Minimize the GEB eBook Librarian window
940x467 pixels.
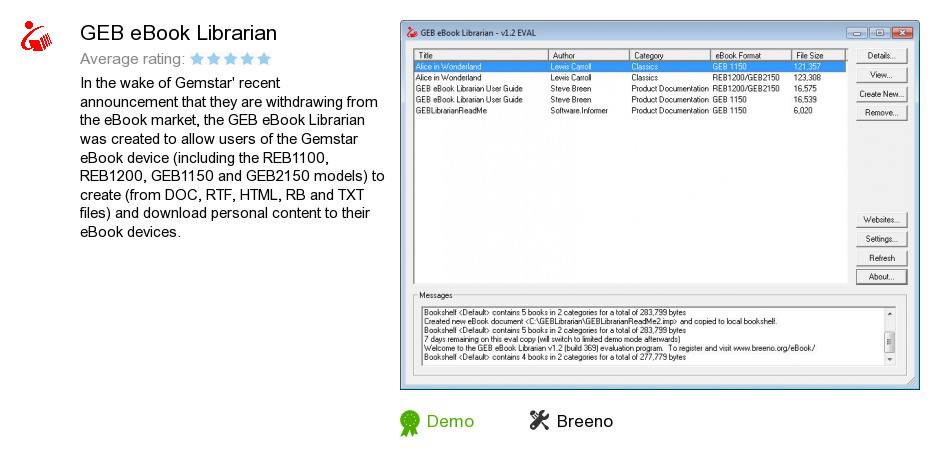[857, 33]
